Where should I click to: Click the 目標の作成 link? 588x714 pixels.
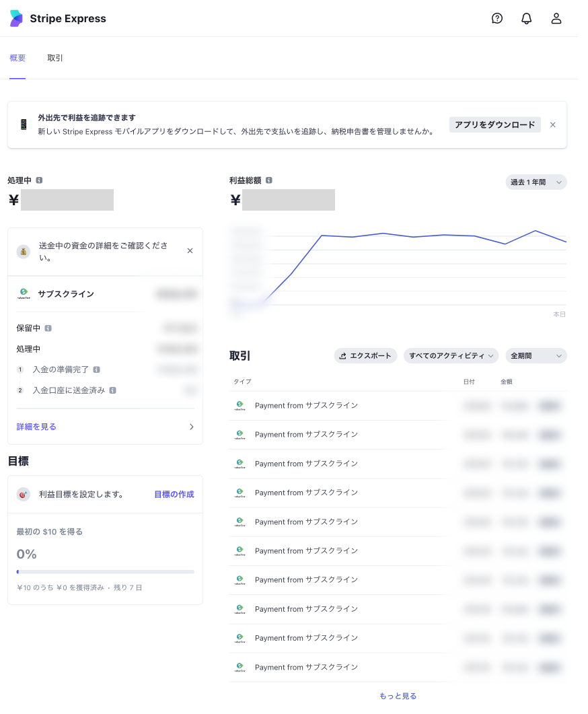click(174, 494)
